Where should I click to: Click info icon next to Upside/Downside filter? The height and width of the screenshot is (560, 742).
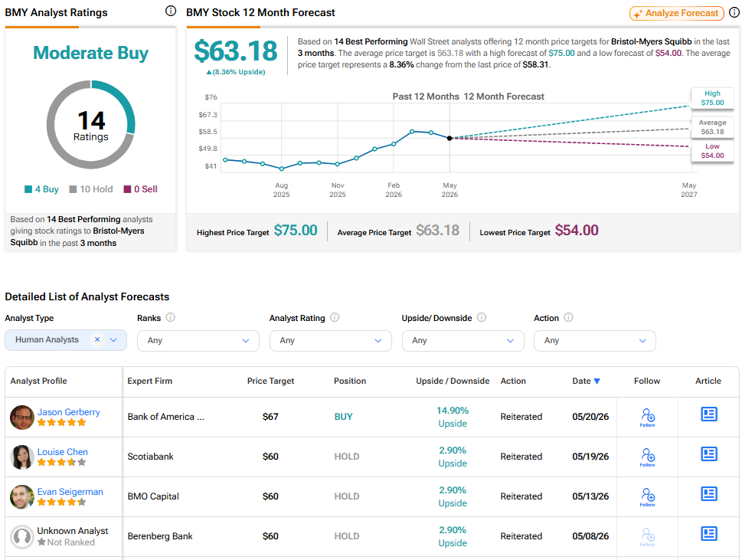481,318
